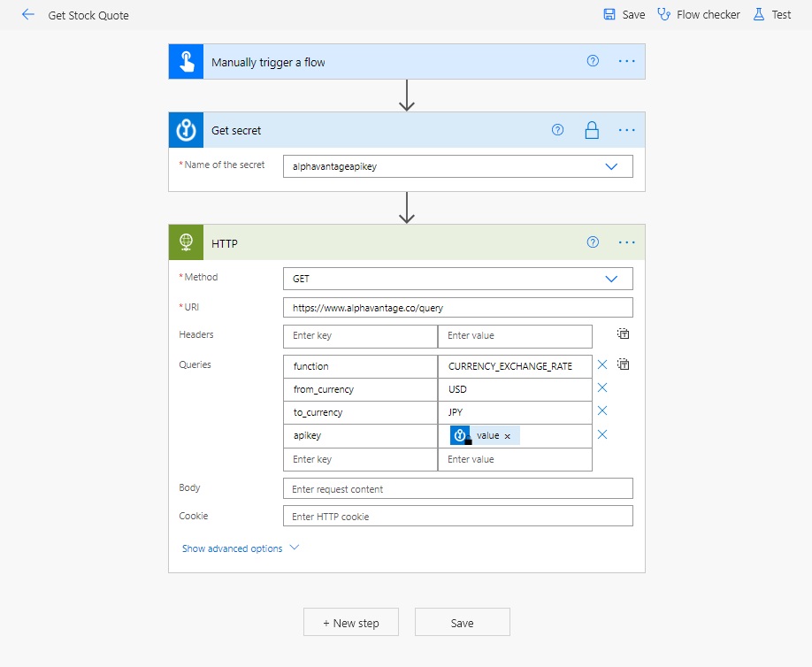Click the Get secret connector icon
This screenshot has width=812, height=667.
[186, 130]
